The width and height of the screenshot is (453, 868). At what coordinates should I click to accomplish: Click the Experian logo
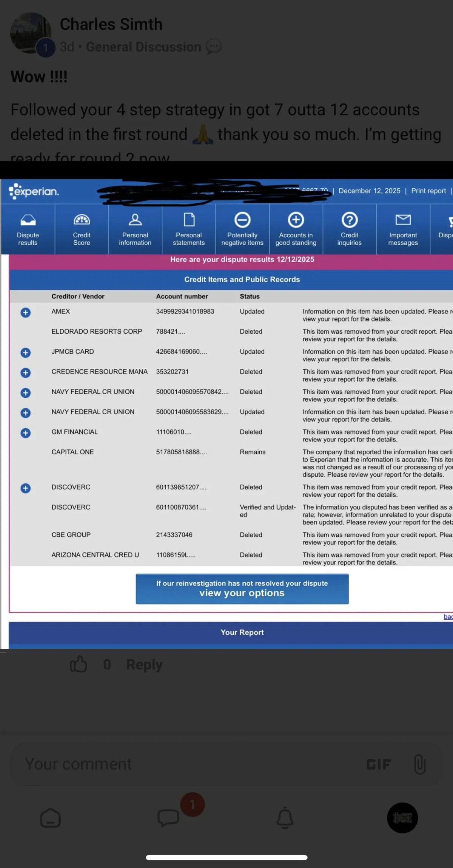coord(34,191)
